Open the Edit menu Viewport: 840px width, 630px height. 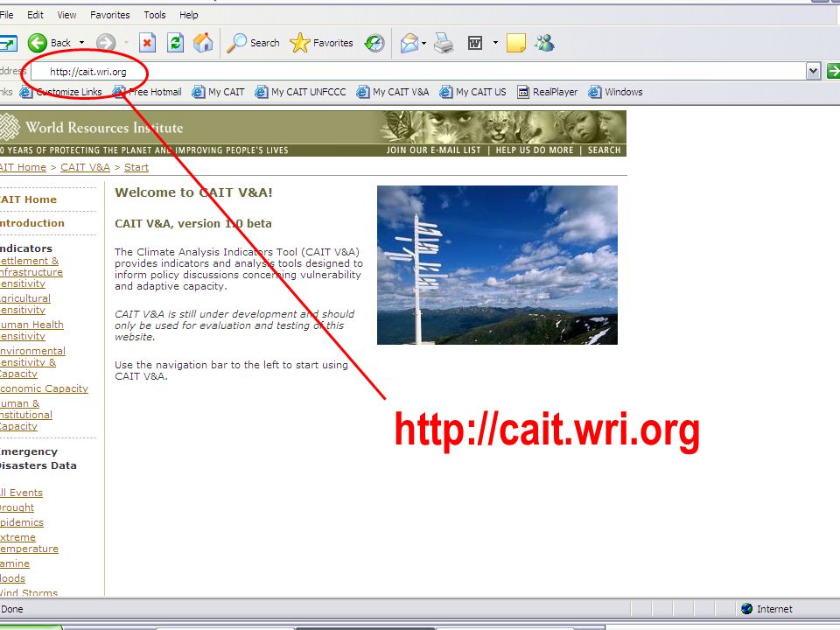35,15
